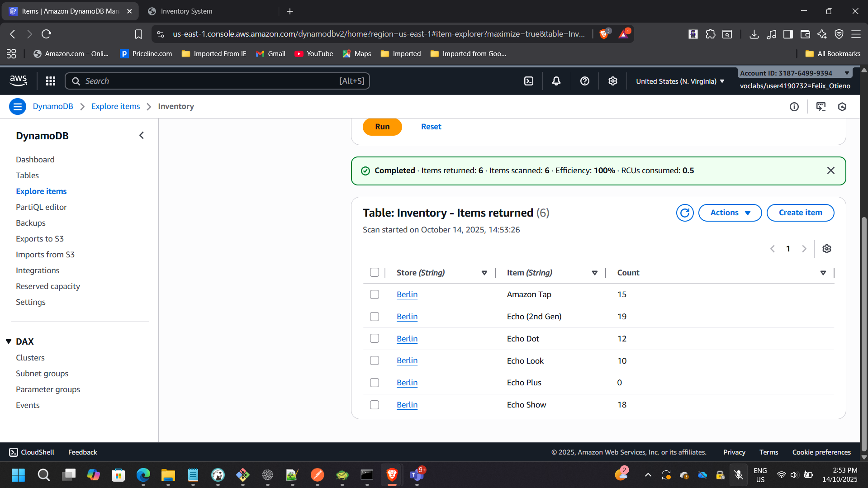Open the AWS help question mark icon

click(x=584, y=81)
